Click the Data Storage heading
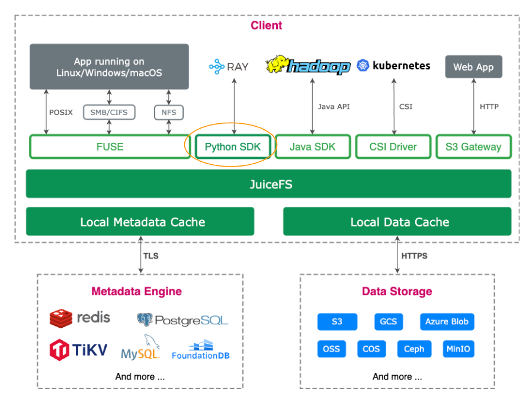532x409 pixels. (x=397, y=291)
